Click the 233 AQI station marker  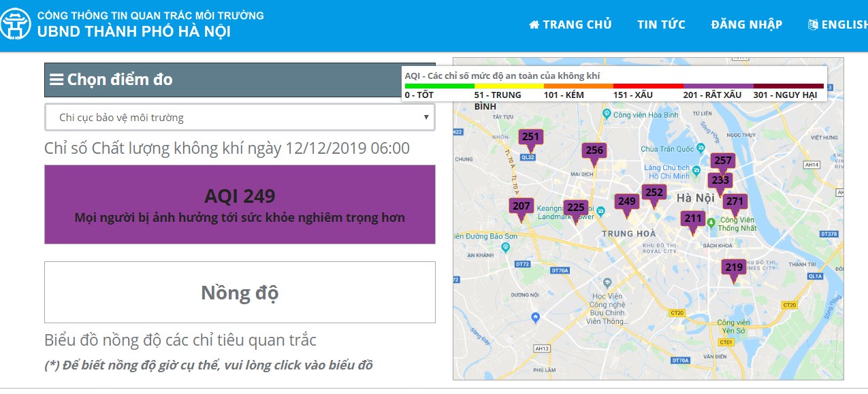pyautogui.click(x=720, y=181)
